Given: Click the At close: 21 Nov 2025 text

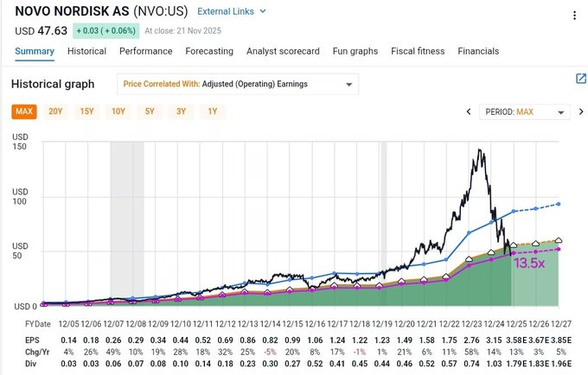Looking at the screenshot, I should point(183,31).
